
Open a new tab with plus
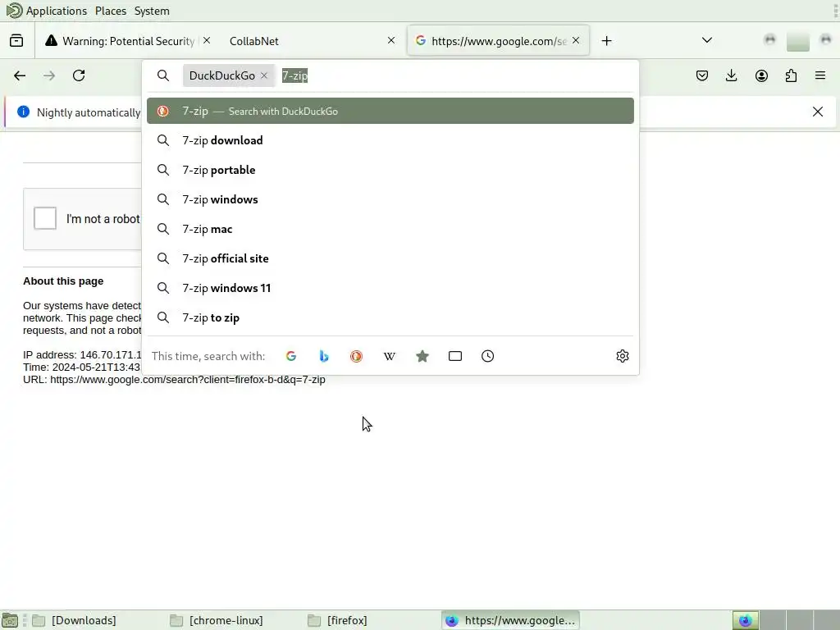[606, 41]
